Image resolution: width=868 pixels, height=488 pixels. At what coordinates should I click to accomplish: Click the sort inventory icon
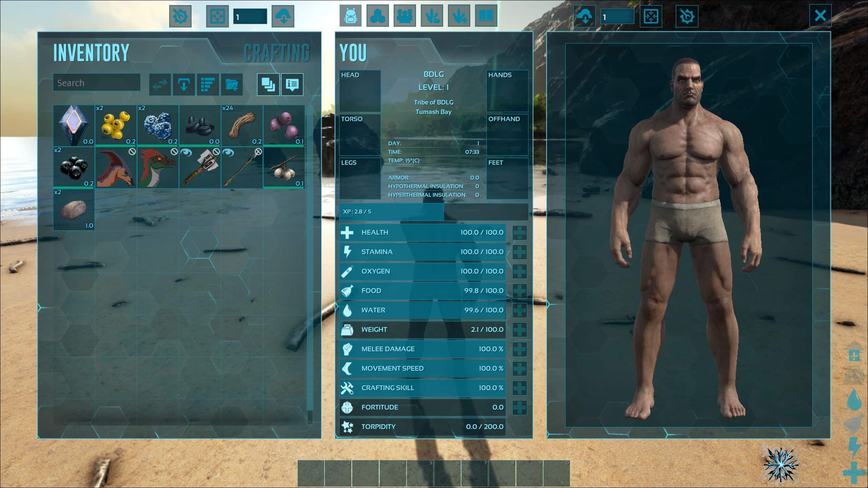[207, 84]
